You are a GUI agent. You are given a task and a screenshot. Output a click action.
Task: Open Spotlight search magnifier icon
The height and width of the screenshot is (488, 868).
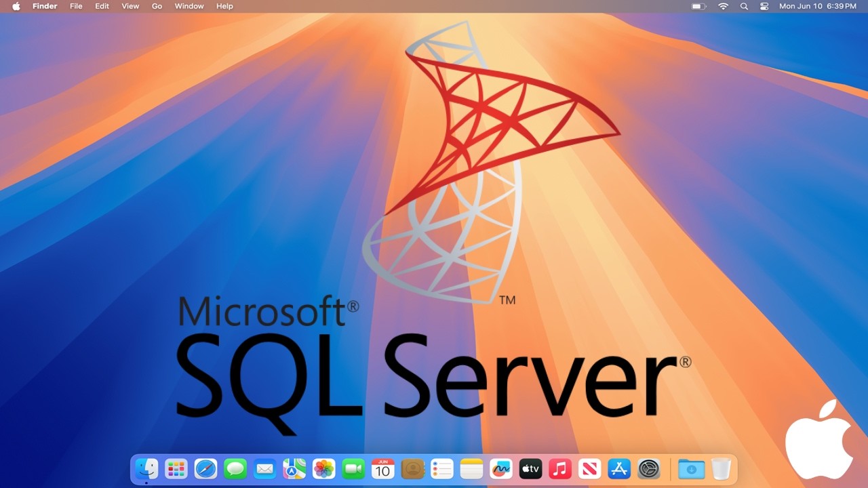(x=744, y=6)
